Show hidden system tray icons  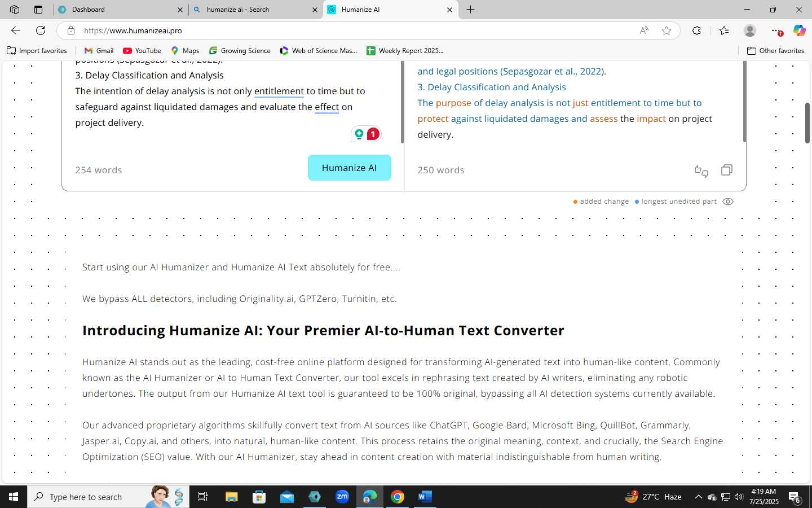pyautogui.click(x=698, y=497)
